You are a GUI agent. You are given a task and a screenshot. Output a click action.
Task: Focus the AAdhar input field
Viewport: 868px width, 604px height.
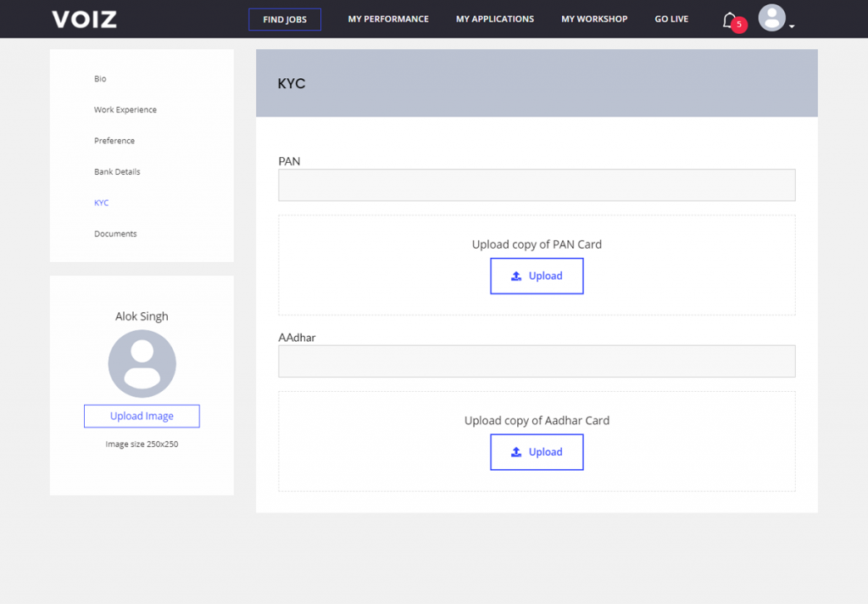pos(537,361)
